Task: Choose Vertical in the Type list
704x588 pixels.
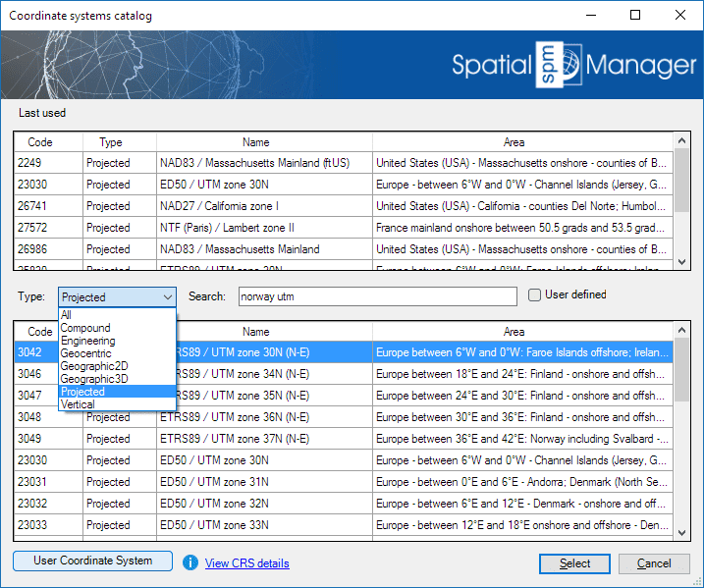Action: click(78, 404)
